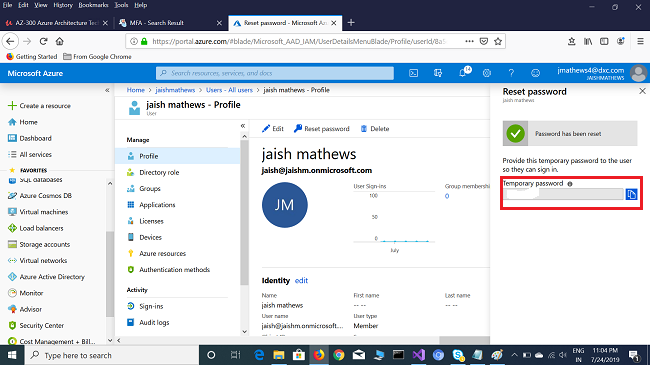650x365 pixels.
Task: Open Firefox hamburger menu
Action: click(x=640, y=41)
